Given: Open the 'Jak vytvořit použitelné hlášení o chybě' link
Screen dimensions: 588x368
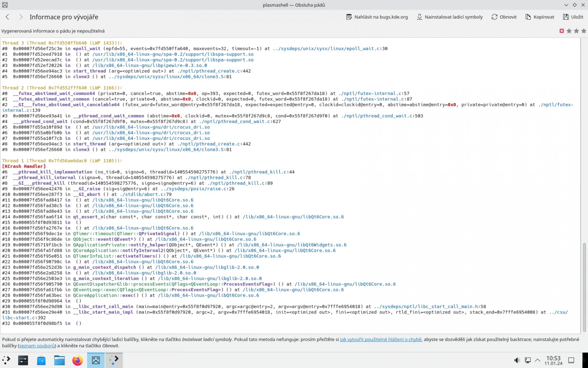Looking at the screenshot, I should tap(380, 339).
